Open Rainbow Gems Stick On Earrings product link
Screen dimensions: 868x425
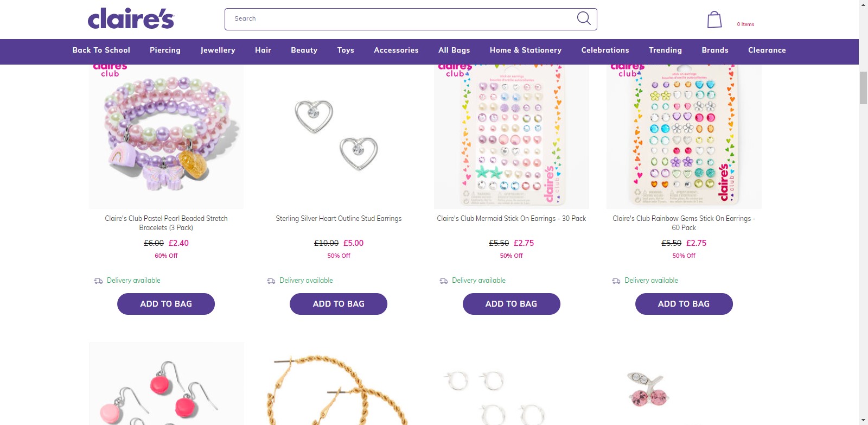tap(684, 223)
